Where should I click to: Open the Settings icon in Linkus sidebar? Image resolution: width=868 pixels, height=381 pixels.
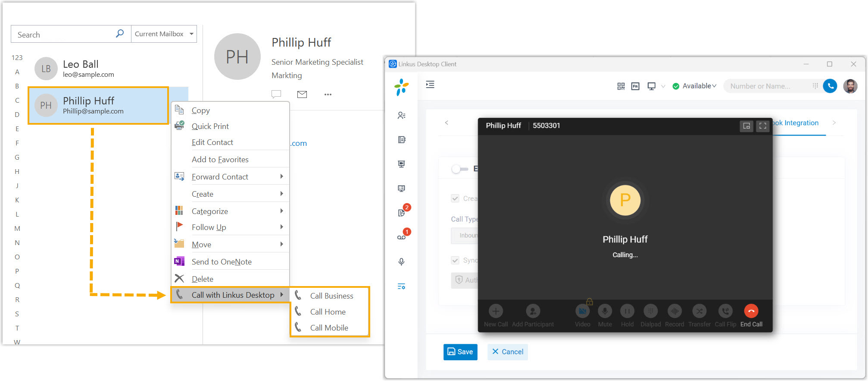pyautogui.click(x=402, y=287)
